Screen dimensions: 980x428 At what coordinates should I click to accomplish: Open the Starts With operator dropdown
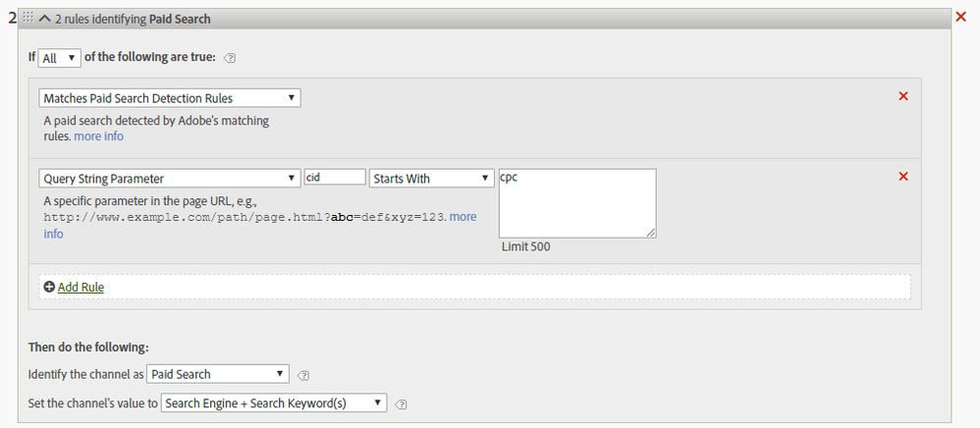coord(431,179)
